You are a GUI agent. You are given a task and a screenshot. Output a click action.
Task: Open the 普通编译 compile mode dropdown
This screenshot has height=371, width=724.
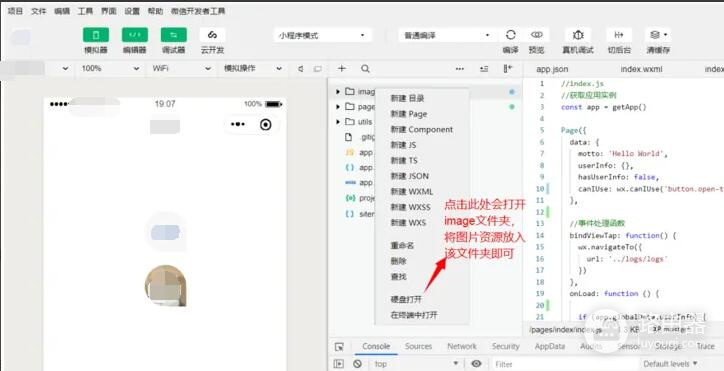point(447,35)
